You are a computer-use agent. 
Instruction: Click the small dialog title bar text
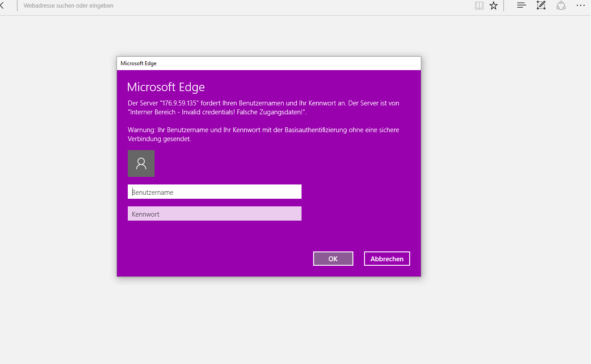[138, 63]
